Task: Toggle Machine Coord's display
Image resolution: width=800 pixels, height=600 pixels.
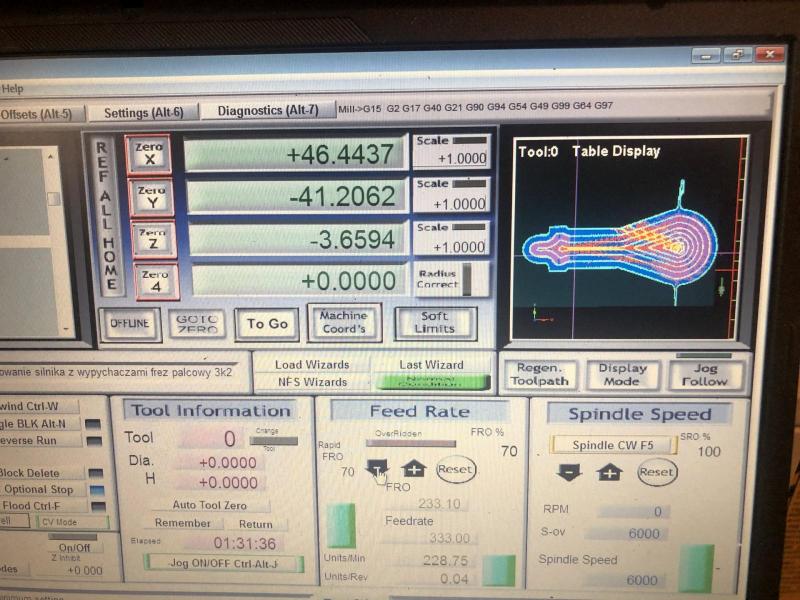Action: tap(343, 322)
